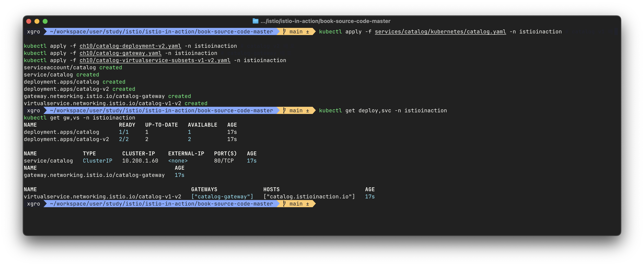644x266 pixels.
Task: Click services/catalog/kubernetes/catalog.yaml file path
Action: 440,32
